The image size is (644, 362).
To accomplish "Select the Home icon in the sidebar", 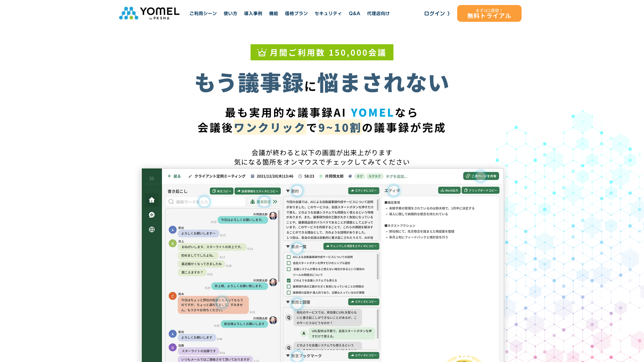I will pyautogui.click(x=151, y=200).
